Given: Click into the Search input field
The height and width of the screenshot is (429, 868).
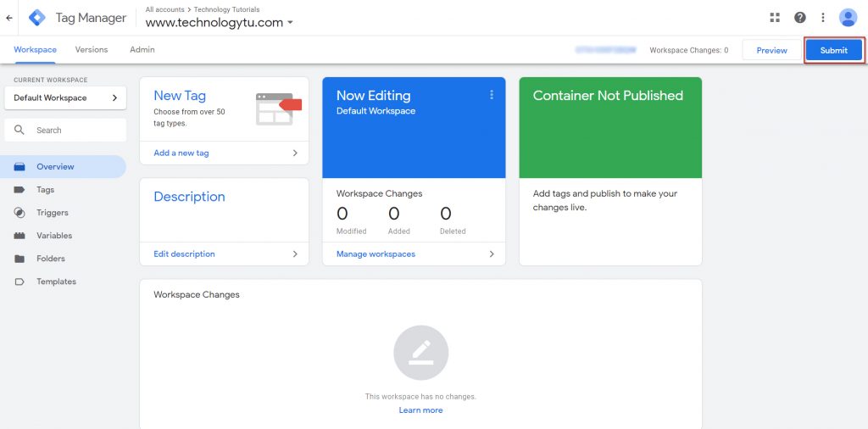Looking at the screenshot, I should [x=65, y=130].
